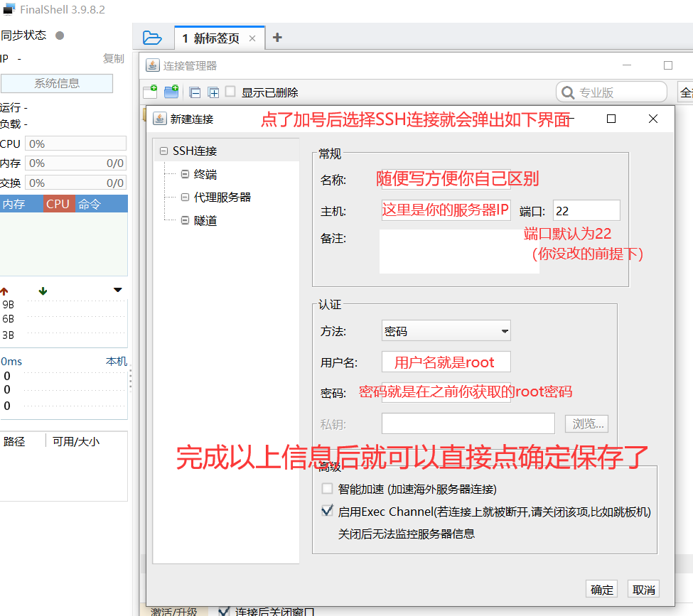Select 代理服务器 in the settings tree
This screenshot has height=616, width=693.
[222, 197]
